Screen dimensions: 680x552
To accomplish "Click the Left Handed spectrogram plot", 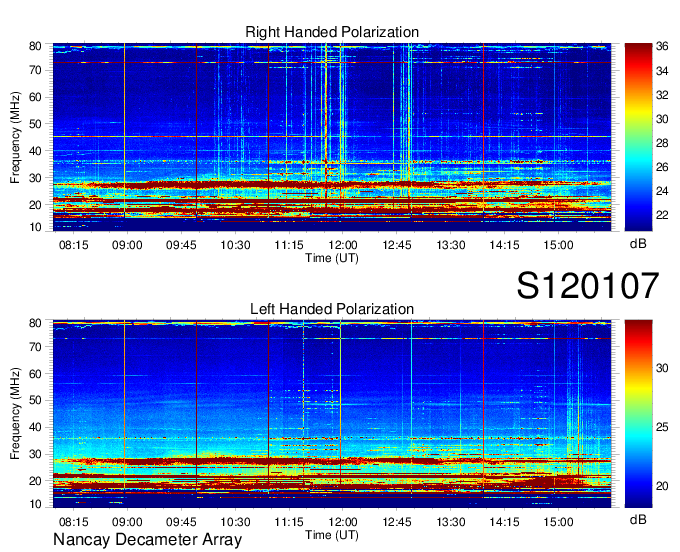I will (332, 414).
